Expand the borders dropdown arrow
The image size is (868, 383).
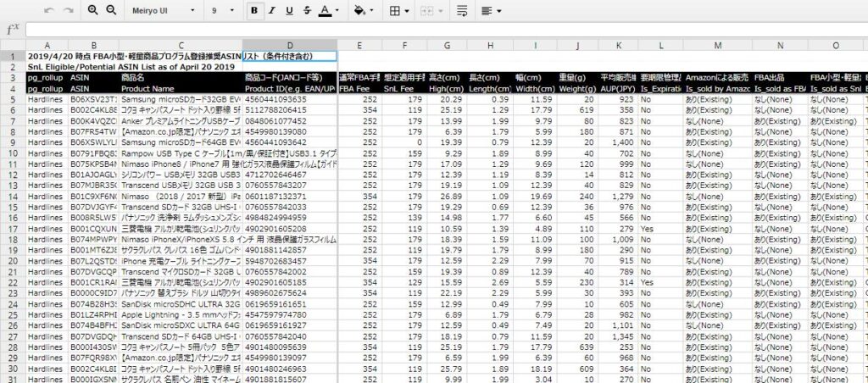[407, 10]
